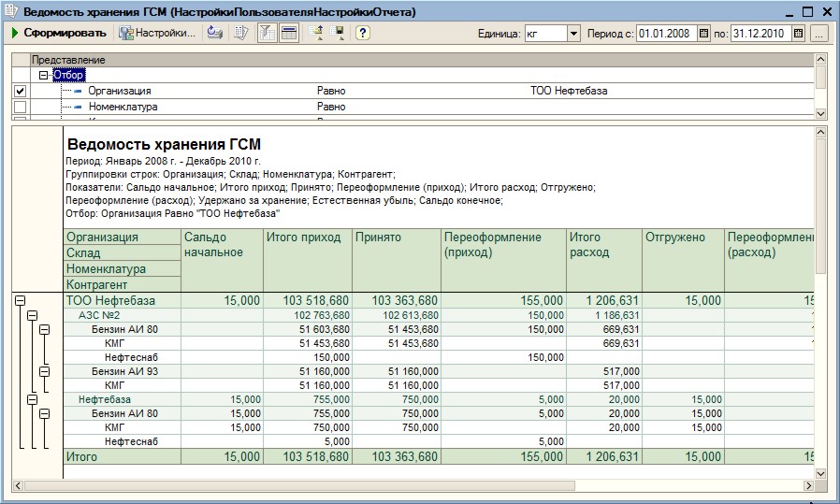Collapse the АЗС №2 report group
Viewport: 840px width, 504px height.
32,315
